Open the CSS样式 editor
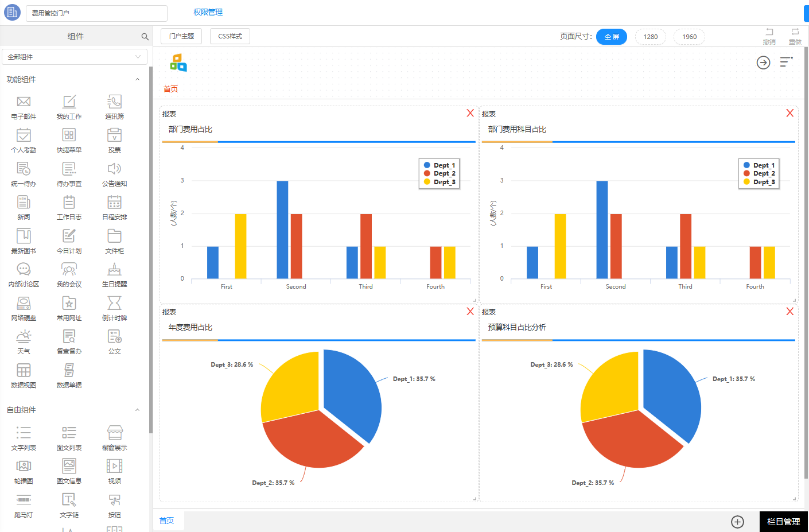 230,36
